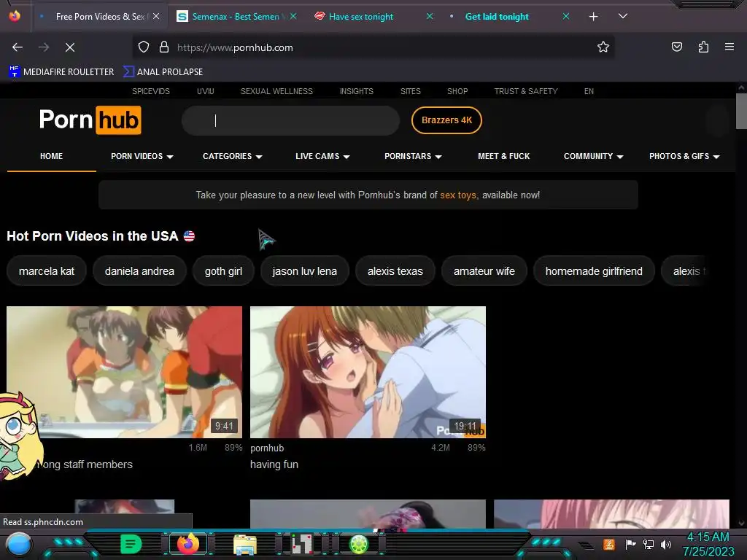
Task: Open the lime icon taskbar app
Action: click(x=359, y=544)
